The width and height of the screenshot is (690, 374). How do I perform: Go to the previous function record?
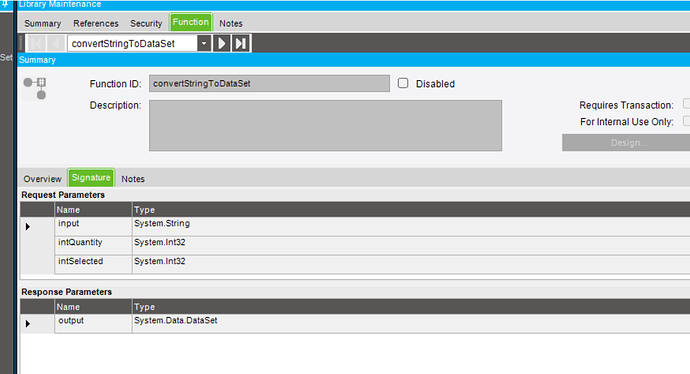56,43
